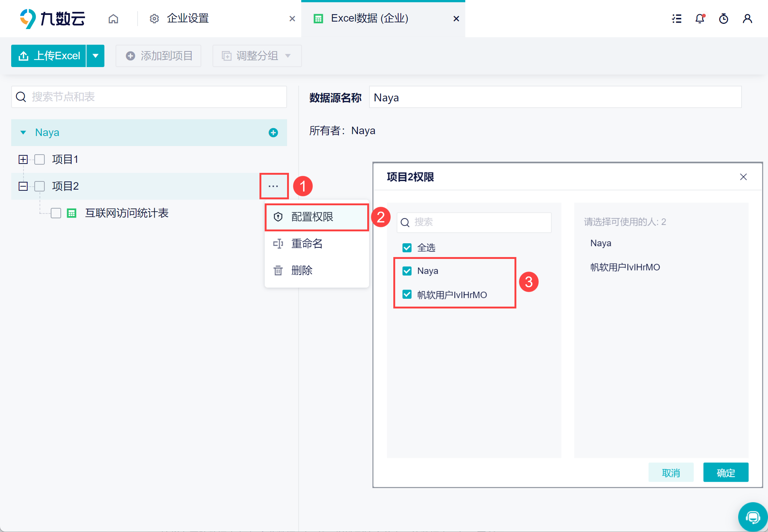The width and height of the screenshot is (768, 532).
Task: Switch to the 企业设置 tab
Action: coord(188,18)
